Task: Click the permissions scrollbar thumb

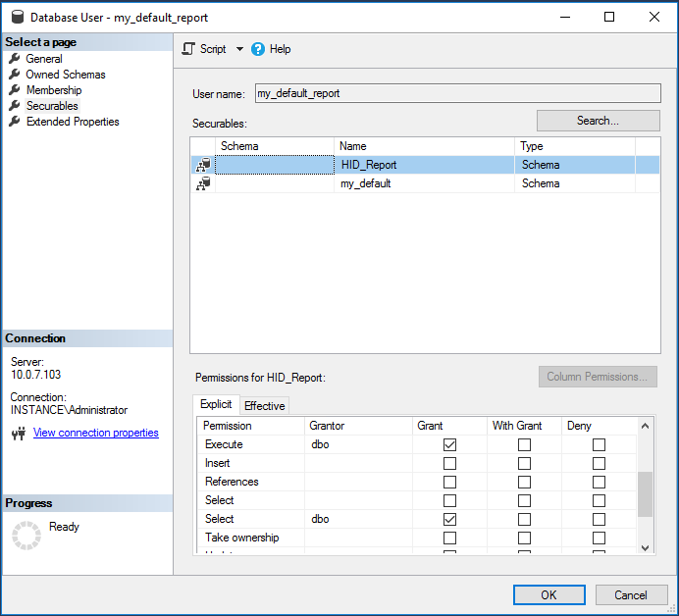Action: tap(645, 493)
